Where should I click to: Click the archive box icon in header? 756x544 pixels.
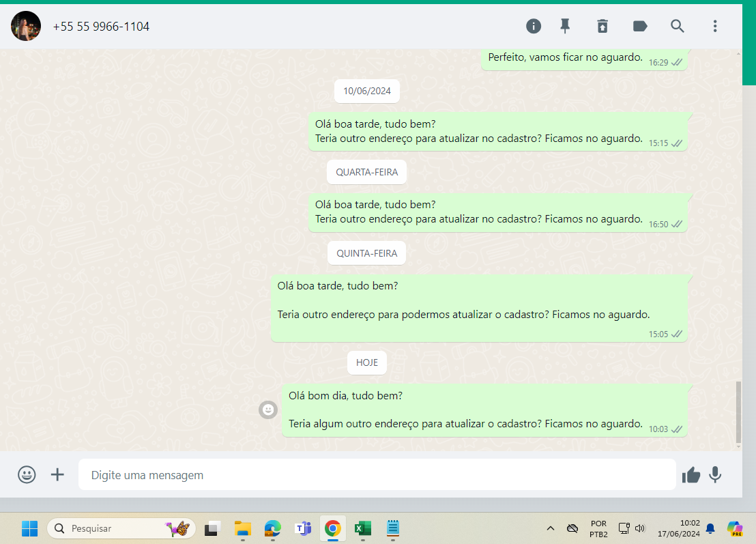point(602,26)
